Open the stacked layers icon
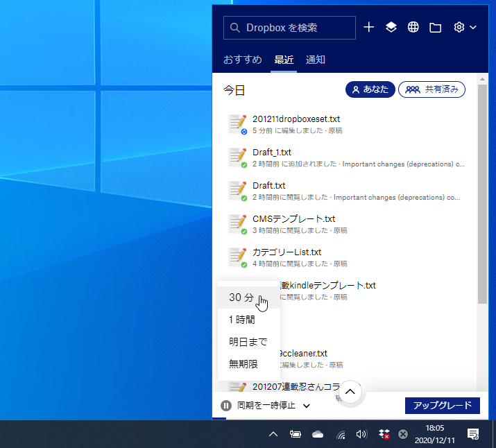496x448 pixels. (391, 27)
